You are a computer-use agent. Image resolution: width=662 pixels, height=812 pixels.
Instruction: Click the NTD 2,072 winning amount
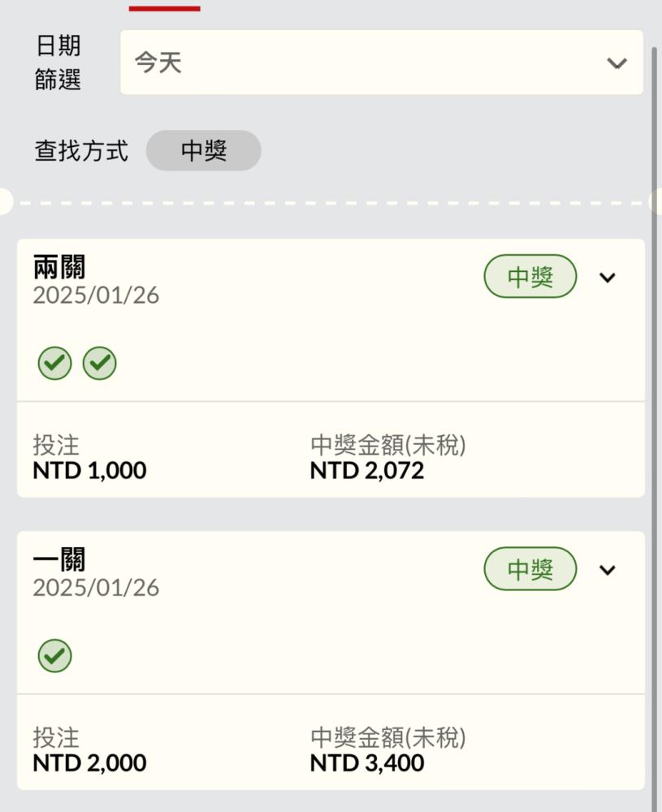[x=367, y=471]
